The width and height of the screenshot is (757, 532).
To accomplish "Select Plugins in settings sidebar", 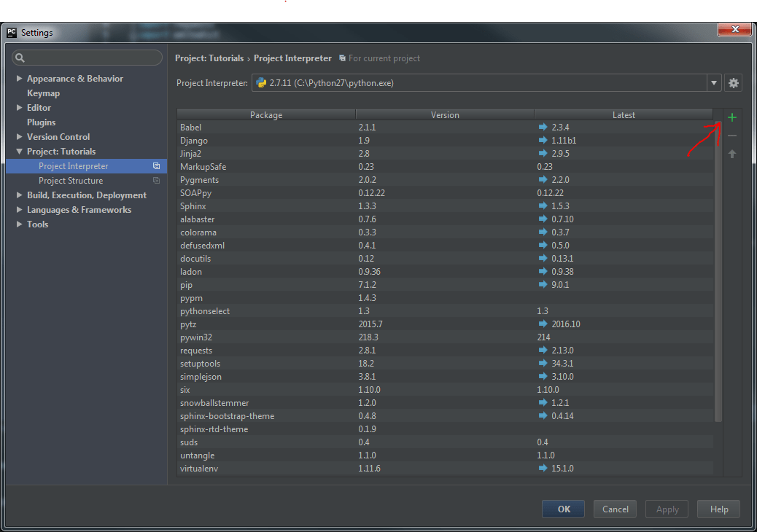I will point(41,122).
